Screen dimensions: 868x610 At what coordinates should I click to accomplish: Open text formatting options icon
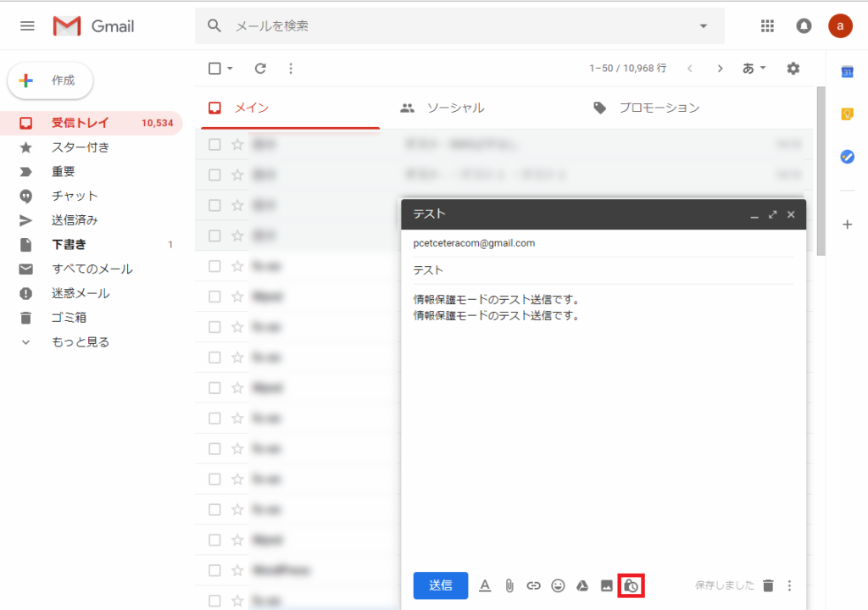485,585
